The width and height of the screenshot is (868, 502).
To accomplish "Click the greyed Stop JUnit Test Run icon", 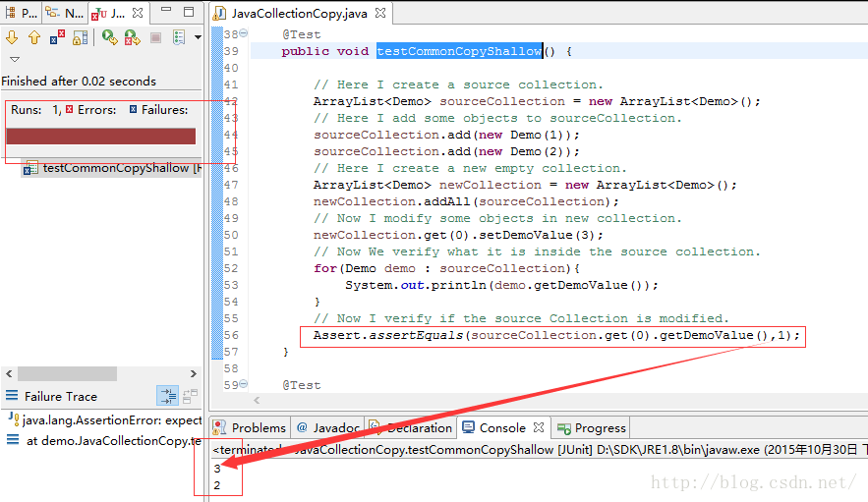I will click(155, 37).
